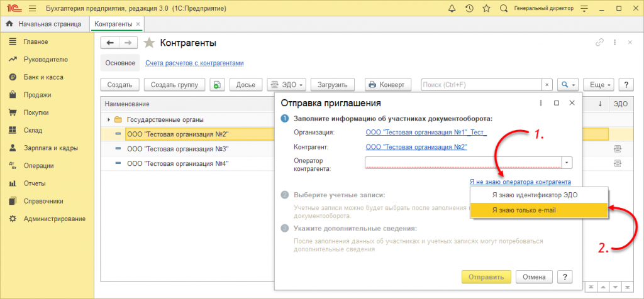Add Контрагенты to favorites with star
Viewport: 644px width, 299px height.
(149, 43)
